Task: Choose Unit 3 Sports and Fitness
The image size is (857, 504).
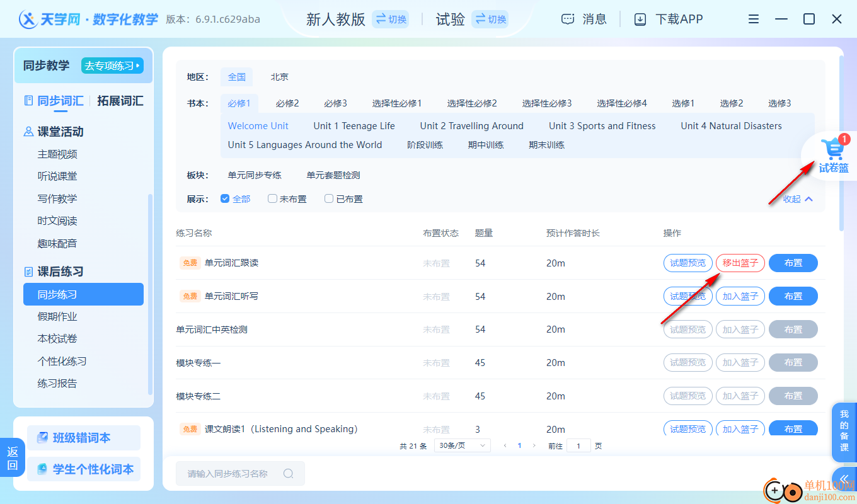Action: click(x=602, y=126)
